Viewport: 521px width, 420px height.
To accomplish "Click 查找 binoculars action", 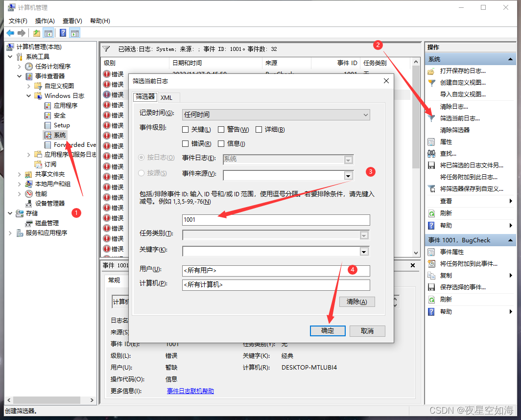I will 448,154.
